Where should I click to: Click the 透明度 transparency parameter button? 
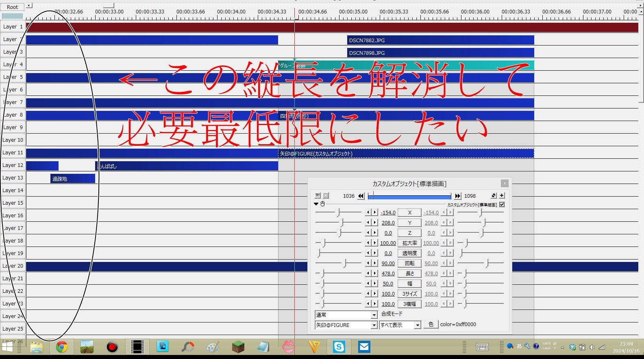409,253
